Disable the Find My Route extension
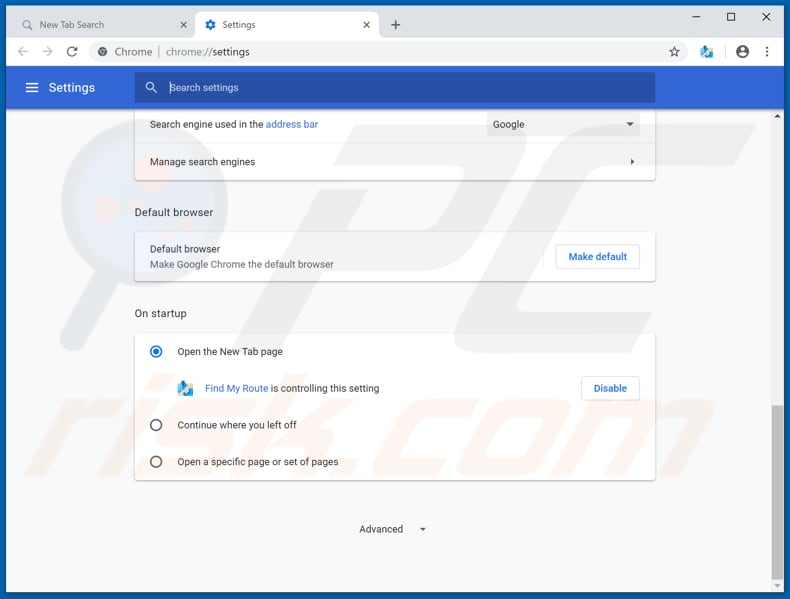 tap(610, 388)
